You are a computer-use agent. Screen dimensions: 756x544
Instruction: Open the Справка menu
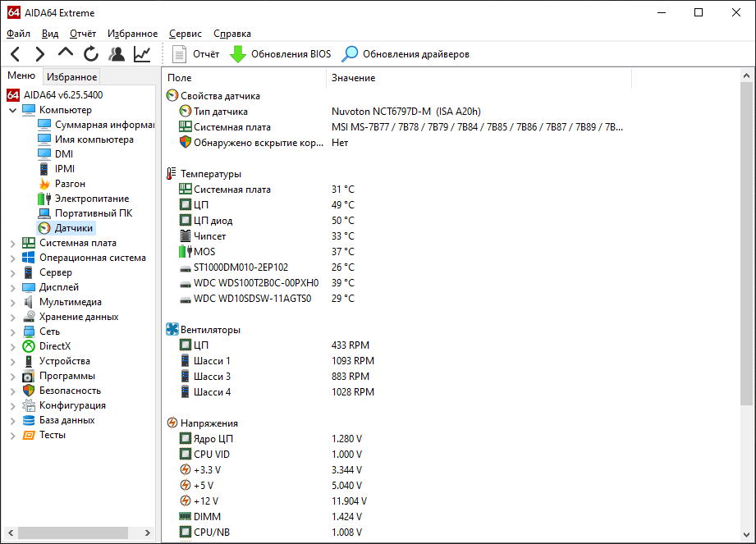click(x=232, y=34)
